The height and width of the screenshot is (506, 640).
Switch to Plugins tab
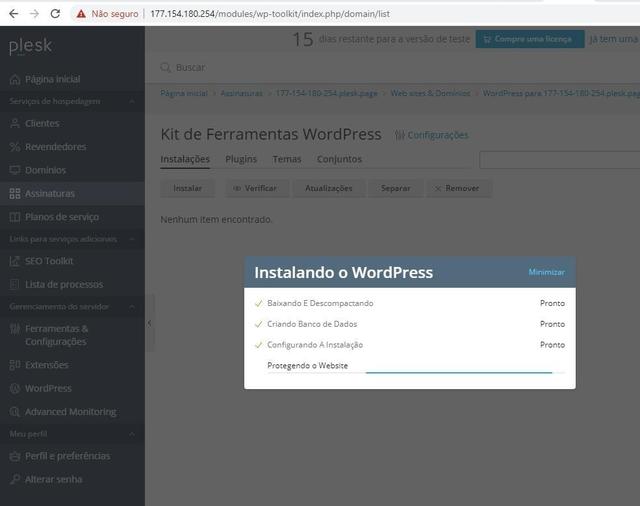pyautogui.click(x=241, y=159)
